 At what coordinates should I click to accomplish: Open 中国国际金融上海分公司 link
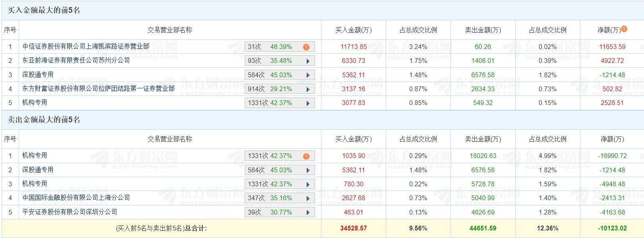[x=76, y=198]
